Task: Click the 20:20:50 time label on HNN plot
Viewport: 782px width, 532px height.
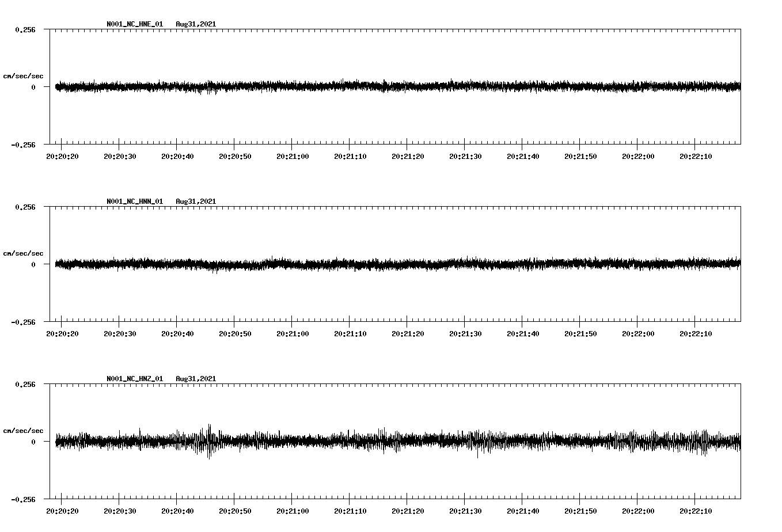Action: pos(235,334)
